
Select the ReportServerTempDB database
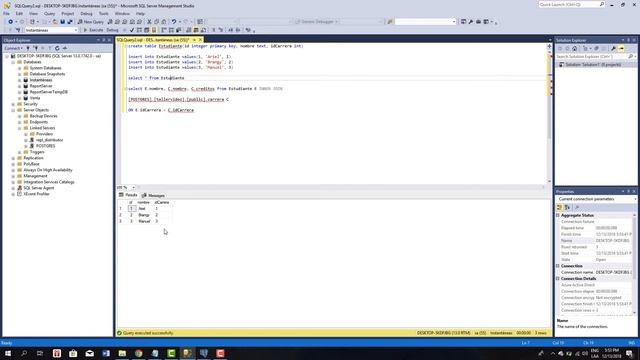point(48,92)
